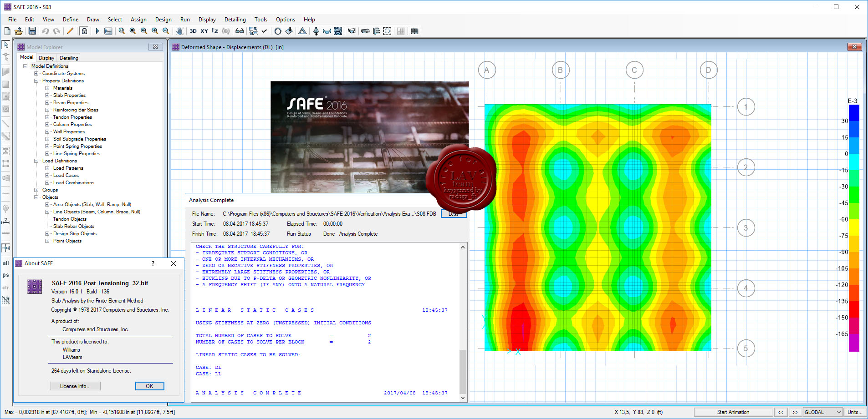The height and width of the screenshot is (419, 868).
Task: Switch to the Display tab in Model Explorer
Action: tap(46, 58)
